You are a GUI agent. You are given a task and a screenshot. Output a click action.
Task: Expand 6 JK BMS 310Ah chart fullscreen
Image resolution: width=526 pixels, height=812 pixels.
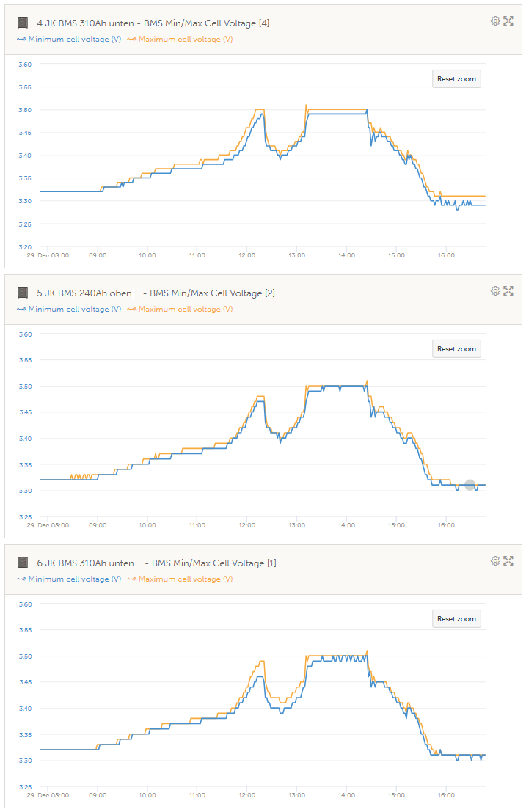pyautogui.click(x=508, y=561)
